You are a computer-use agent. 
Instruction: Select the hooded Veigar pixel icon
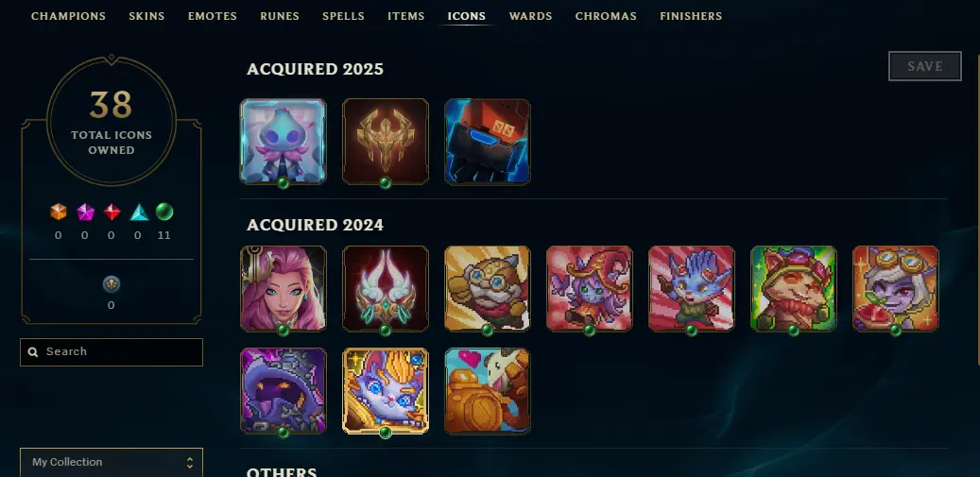284,390
